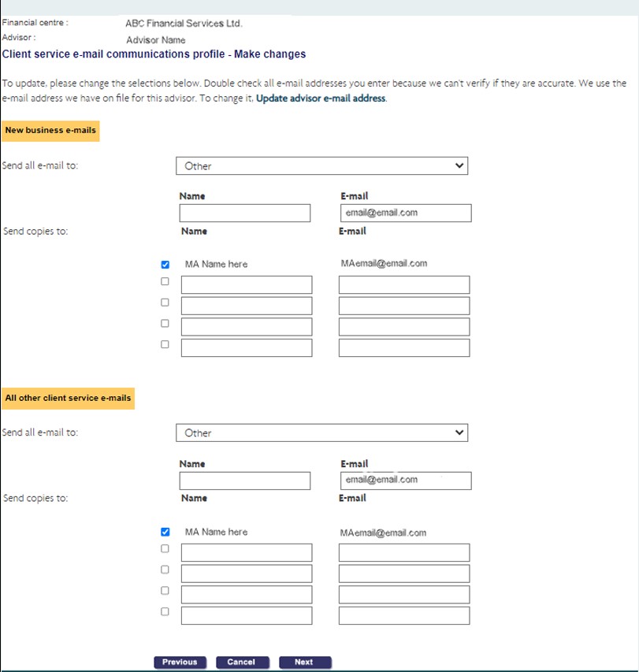Check first empty copy row checkbox under New business
Viewport: 639px width, 672px height.
pyautogui.click(x=165, y=281)
